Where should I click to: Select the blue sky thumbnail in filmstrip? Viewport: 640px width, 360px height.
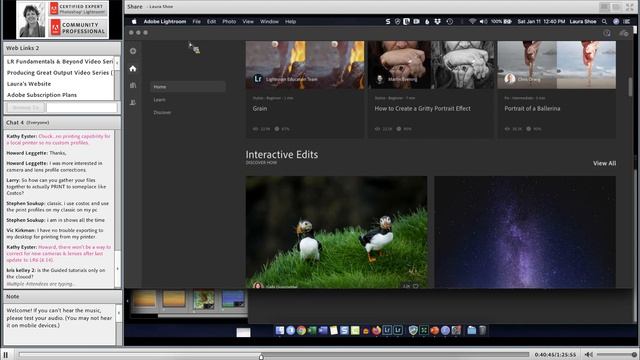233,299
